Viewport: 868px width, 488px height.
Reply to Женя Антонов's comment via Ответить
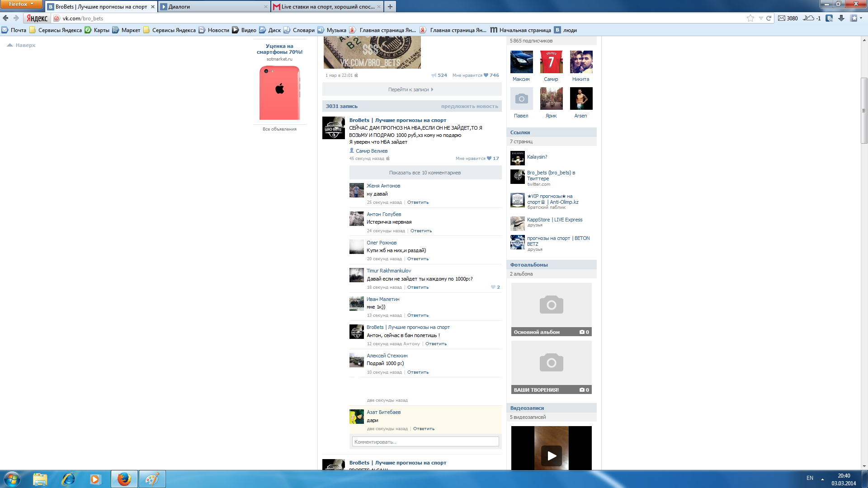(418, 202)
